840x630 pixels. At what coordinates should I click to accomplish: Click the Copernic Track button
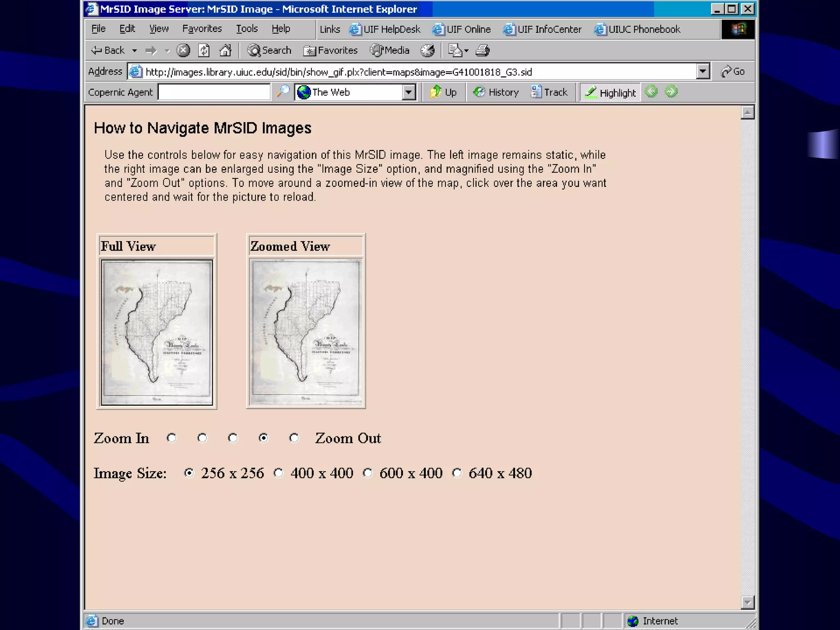[549, 92]
